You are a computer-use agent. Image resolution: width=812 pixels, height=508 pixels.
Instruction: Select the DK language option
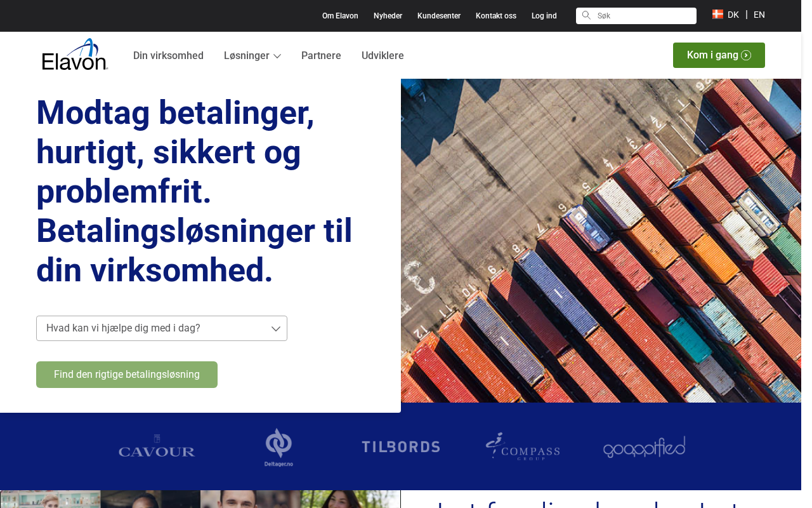[733, 15]
